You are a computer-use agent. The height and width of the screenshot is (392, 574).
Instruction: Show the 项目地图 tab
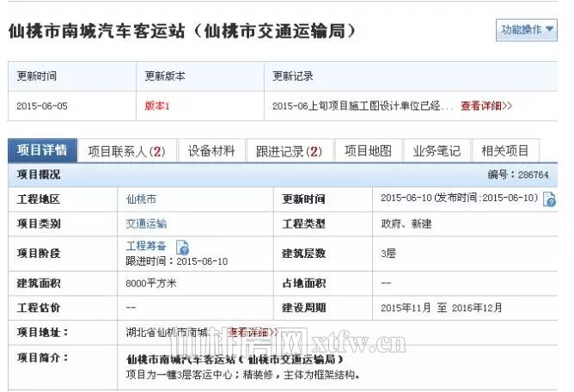368,151
